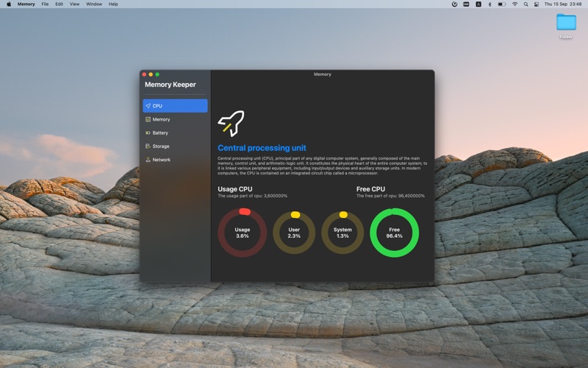The width and height of the screenshot is (588, 368).
Task: Minimize the window with the yellow button
Action: tap(151, 74)
